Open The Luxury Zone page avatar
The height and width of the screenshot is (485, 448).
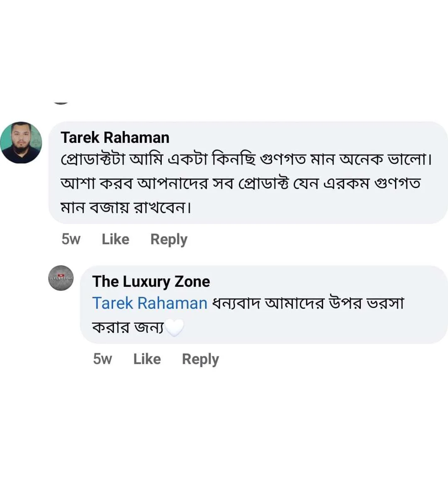click(x=61, y=278)
